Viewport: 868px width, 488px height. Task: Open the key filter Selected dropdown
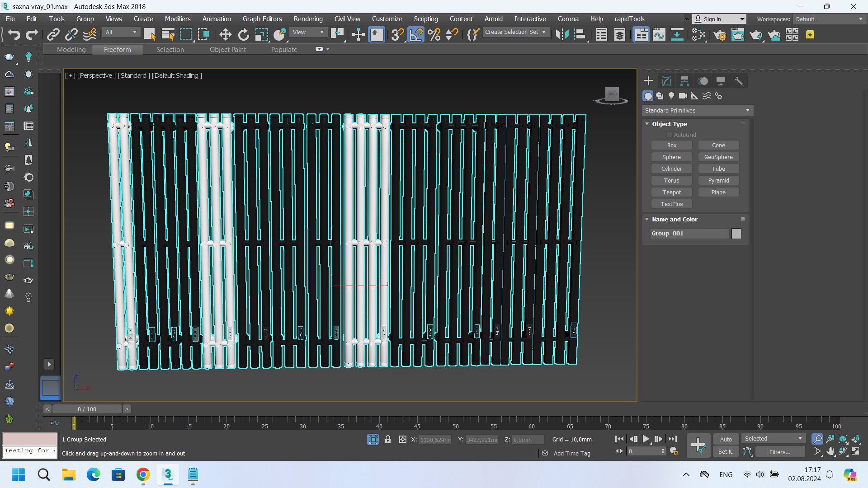coord(773,439)
